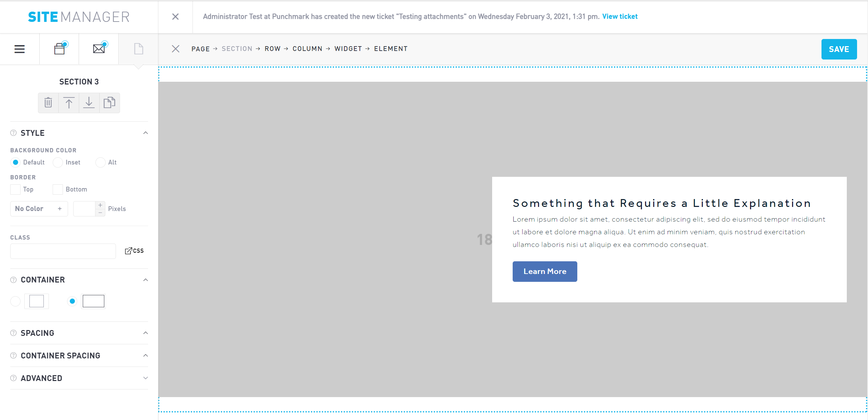Open the hamburger main menu
The width and height of the screenshot is (868, 420).
pyautogui.click(x=19, y=49)
